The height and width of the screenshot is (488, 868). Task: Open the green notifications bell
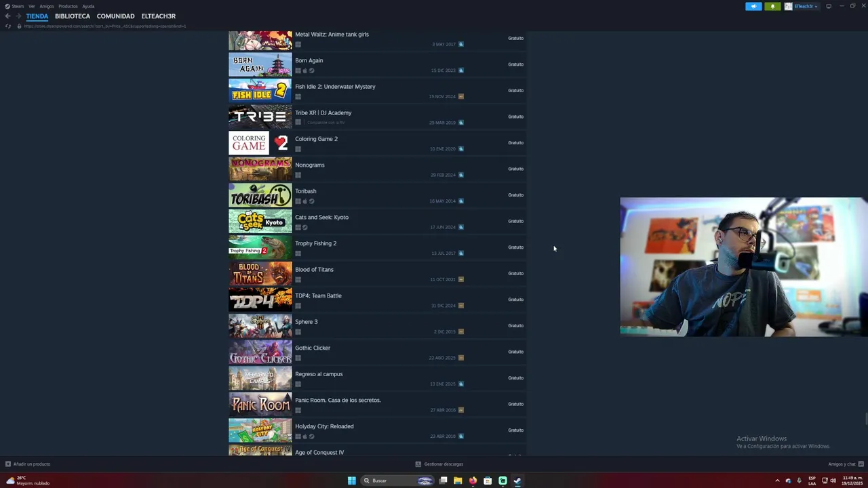[772, 6]
